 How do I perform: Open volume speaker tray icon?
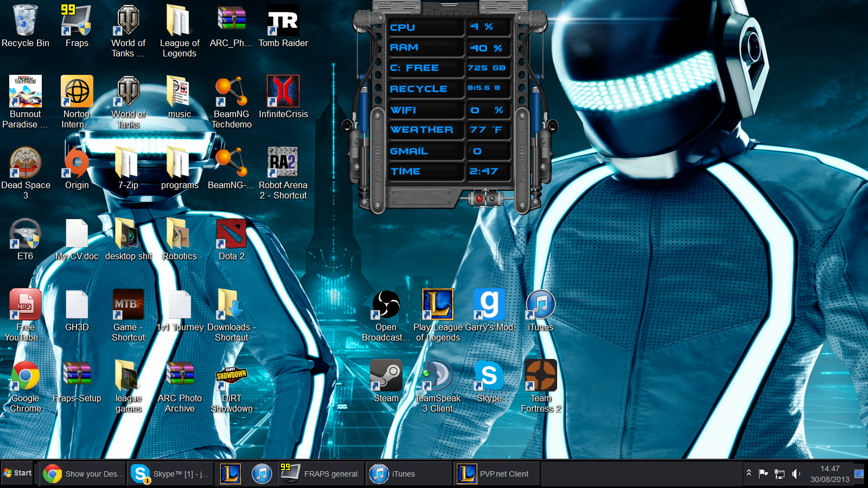click(795, 474)
